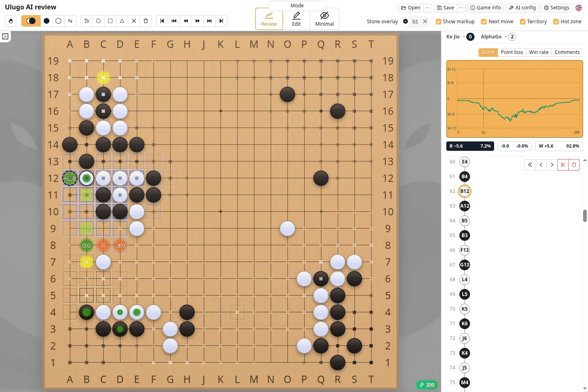Viewport: 588px width, 392px height.
Task: Select the triangle markup tool
Action: point(122,21)
